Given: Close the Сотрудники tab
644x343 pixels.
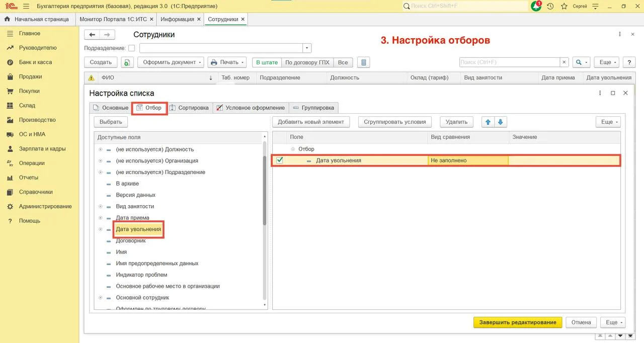Looking at the screenshot, I should click(244, 19).
